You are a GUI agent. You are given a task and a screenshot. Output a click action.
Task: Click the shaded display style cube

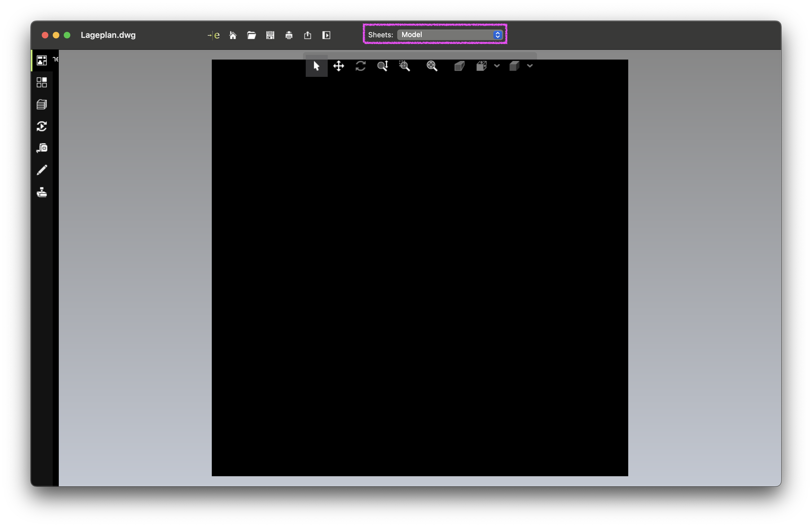pyautogui.click(x=515, y=66)
